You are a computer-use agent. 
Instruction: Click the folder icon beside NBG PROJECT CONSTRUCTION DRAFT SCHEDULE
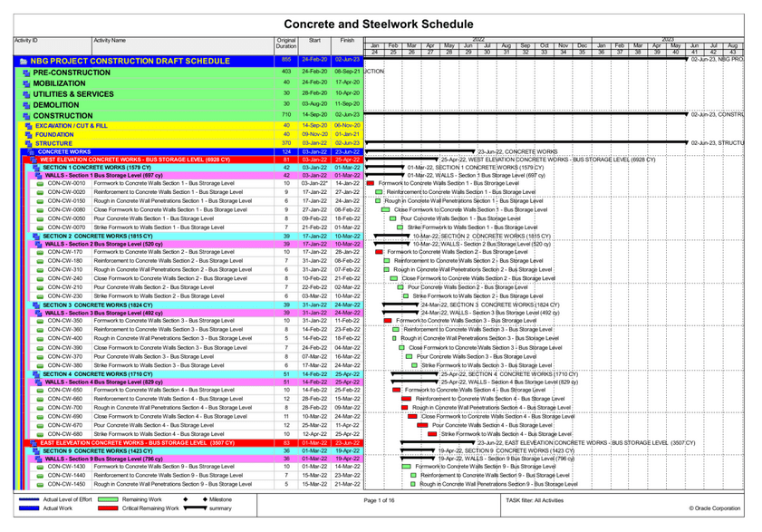pyautogui.click(x=24, y=62)
